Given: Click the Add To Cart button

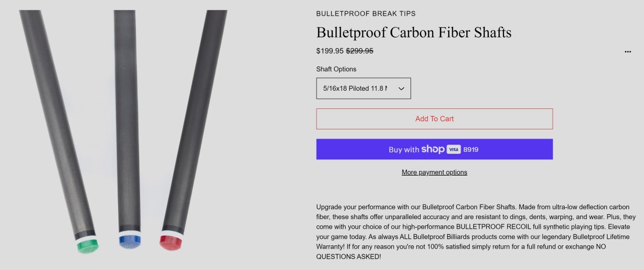Looking at the screenshot, I should 434,119.
